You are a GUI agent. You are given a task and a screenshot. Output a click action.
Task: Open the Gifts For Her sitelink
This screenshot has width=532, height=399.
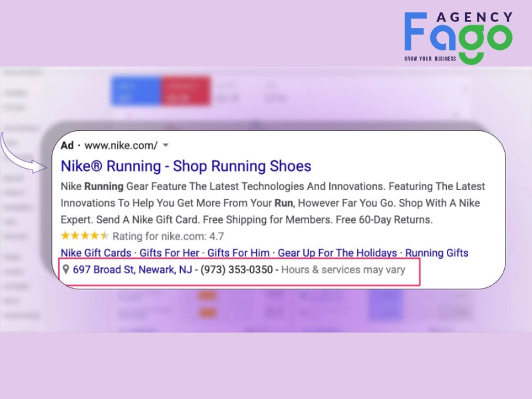pyautogui.click(x=170, y=253)
